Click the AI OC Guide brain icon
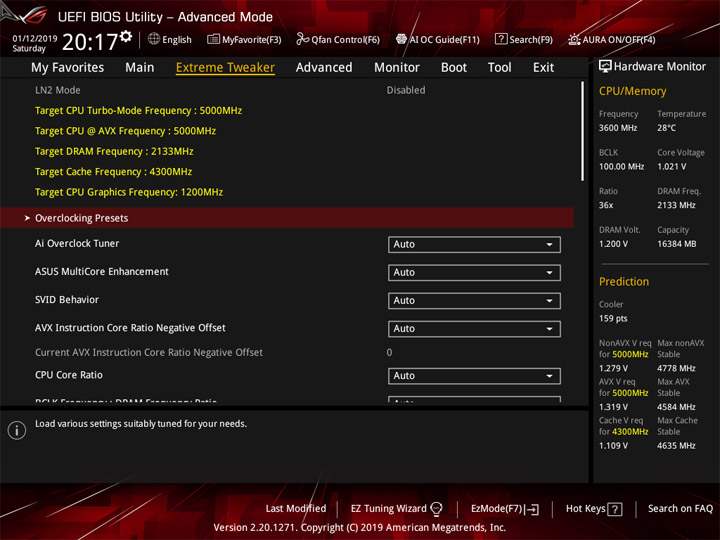Viewport: 720px width, 540px height. coord(401,39)
